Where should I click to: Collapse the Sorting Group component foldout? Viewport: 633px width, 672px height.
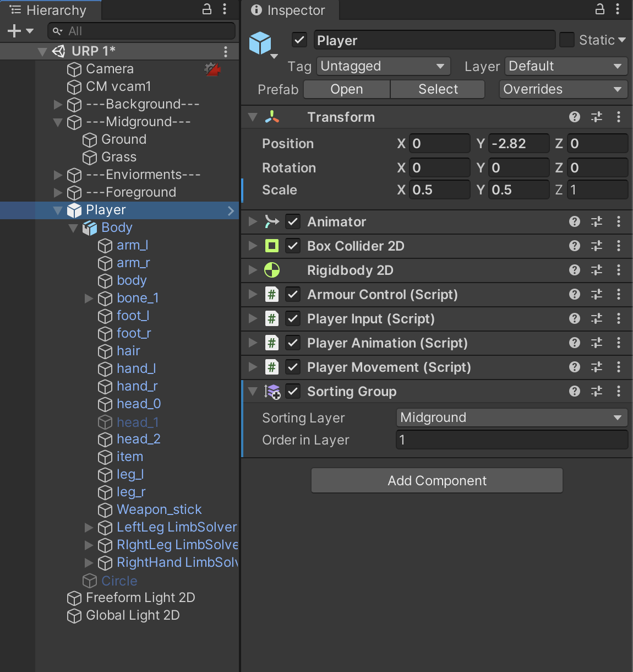click(x=253, y=391)
